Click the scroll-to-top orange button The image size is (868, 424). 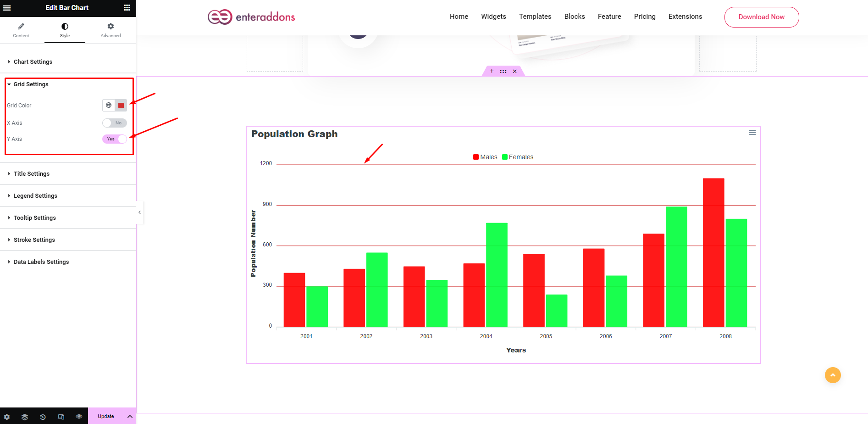coord(833,375)
